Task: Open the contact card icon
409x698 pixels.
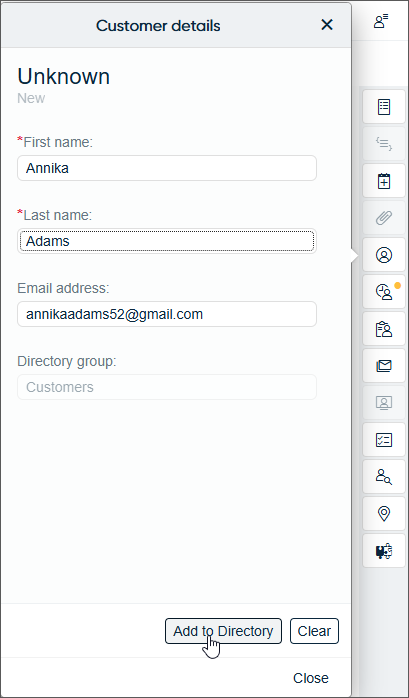Action: [x=384, y=403]
